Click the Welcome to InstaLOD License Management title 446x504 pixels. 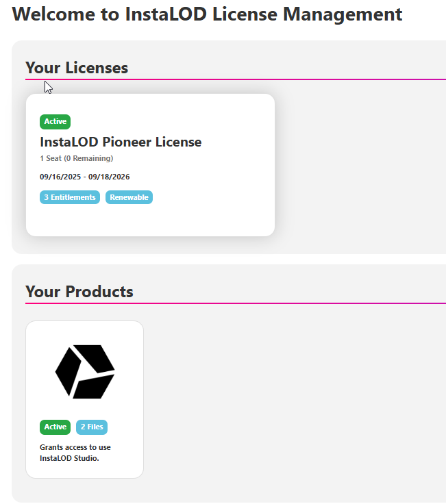click(x=207, y=14)
